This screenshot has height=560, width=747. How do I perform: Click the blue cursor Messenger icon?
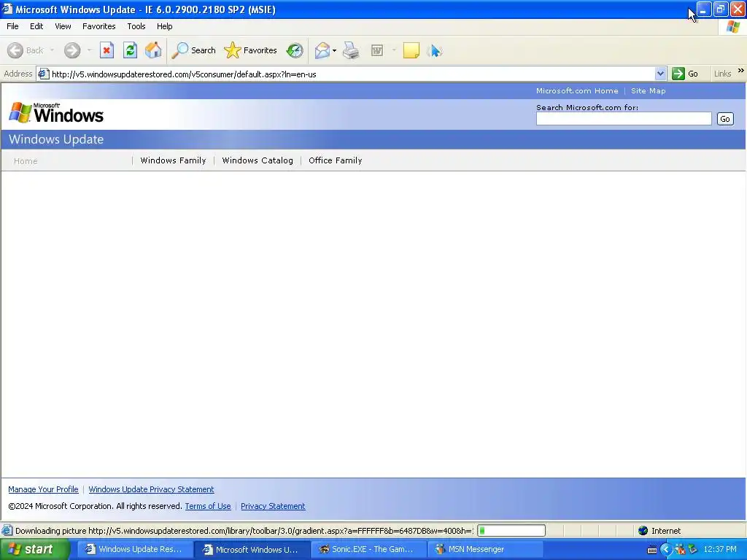tap(435, 50)
